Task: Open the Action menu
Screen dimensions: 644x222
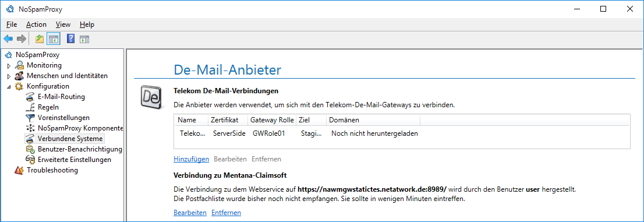Action: click(x=36, y=24)
